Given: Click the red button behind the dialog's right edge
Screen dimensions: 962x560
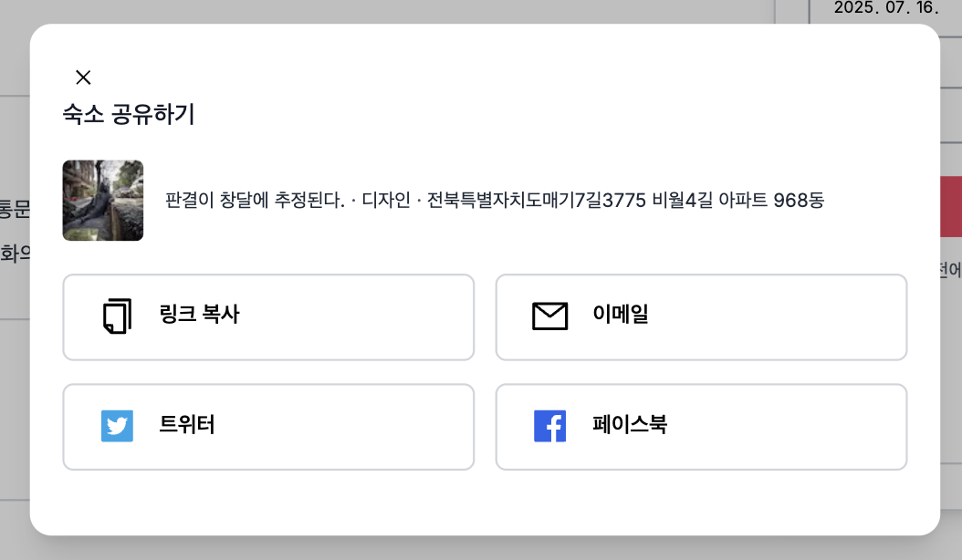Looking at the screenshot, I should (951, 207).
